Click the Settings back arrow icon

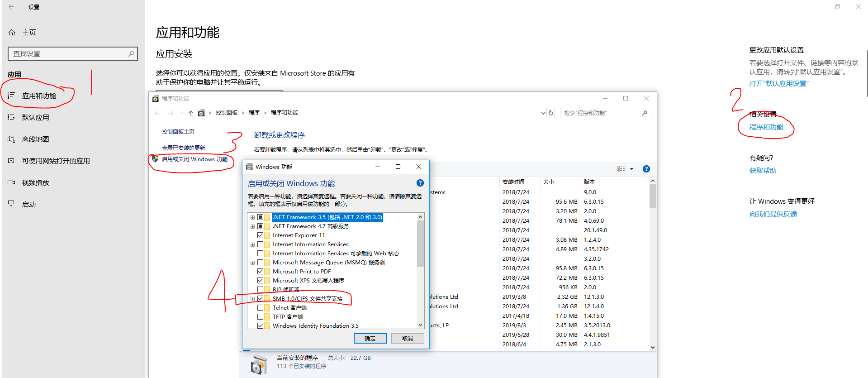point(11,7)
